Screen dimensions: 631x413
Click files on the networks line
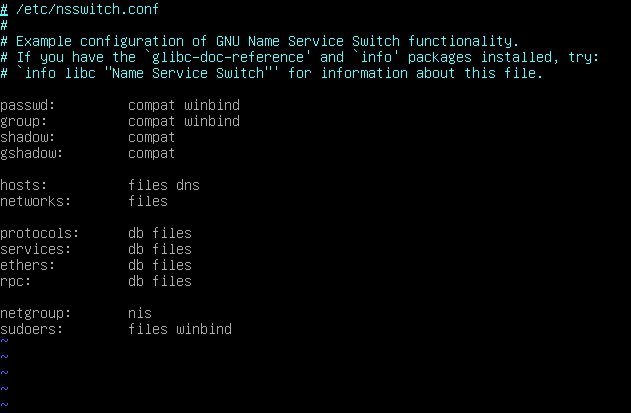click(x=148, y=201)
